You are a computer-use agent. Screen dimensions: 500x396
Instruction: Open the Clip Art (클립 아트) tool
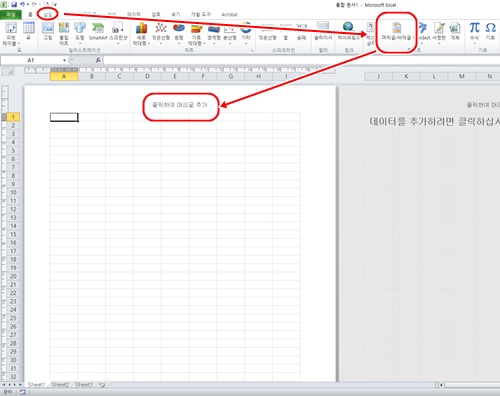pyautogui.click(x=64, y=34)
